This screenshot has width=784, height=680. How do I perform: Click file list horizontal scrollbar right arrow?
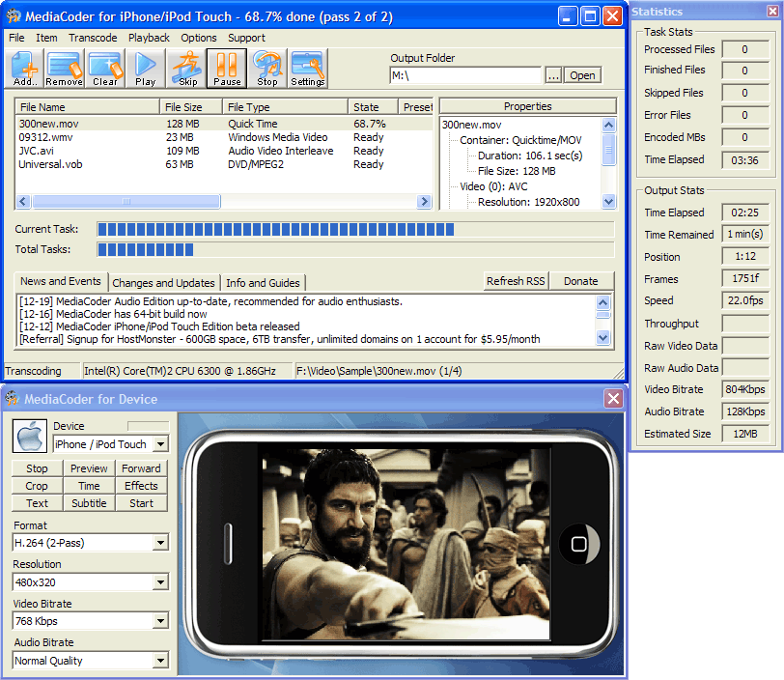424,202
